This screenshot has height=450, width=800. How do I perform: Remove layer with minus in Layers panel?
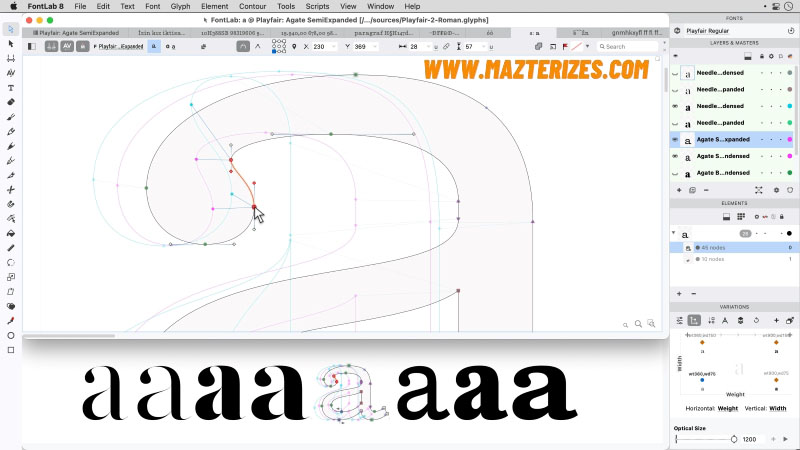[x=706, y=190]
